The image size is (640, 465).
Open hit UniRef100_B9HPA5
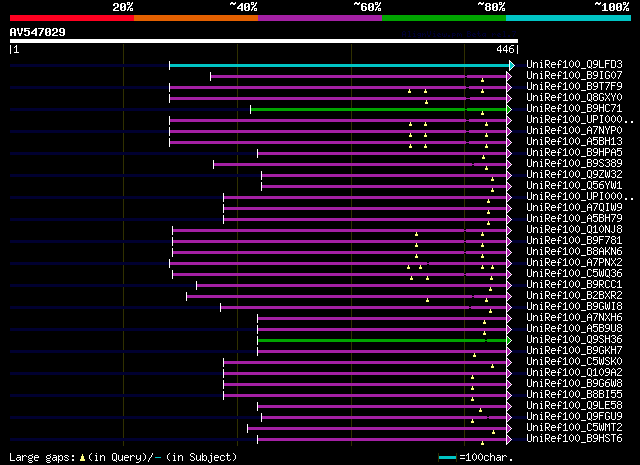[574, 153]
